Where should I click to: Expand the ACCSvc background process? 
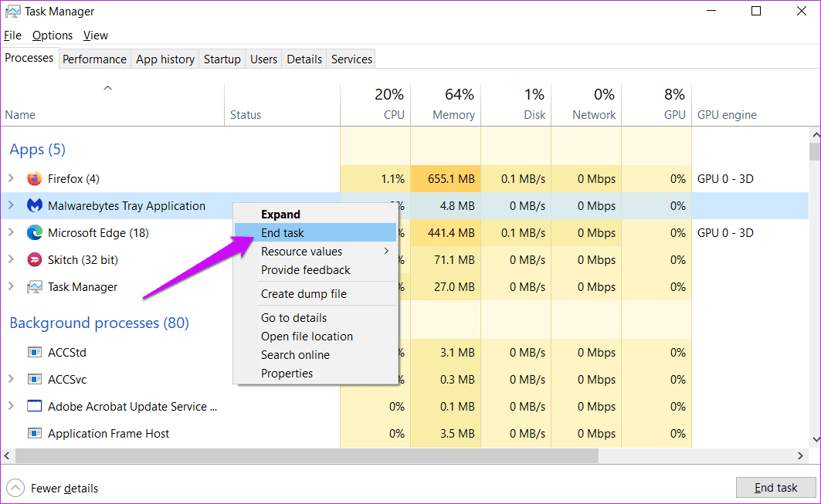click(x=11, y=379)
